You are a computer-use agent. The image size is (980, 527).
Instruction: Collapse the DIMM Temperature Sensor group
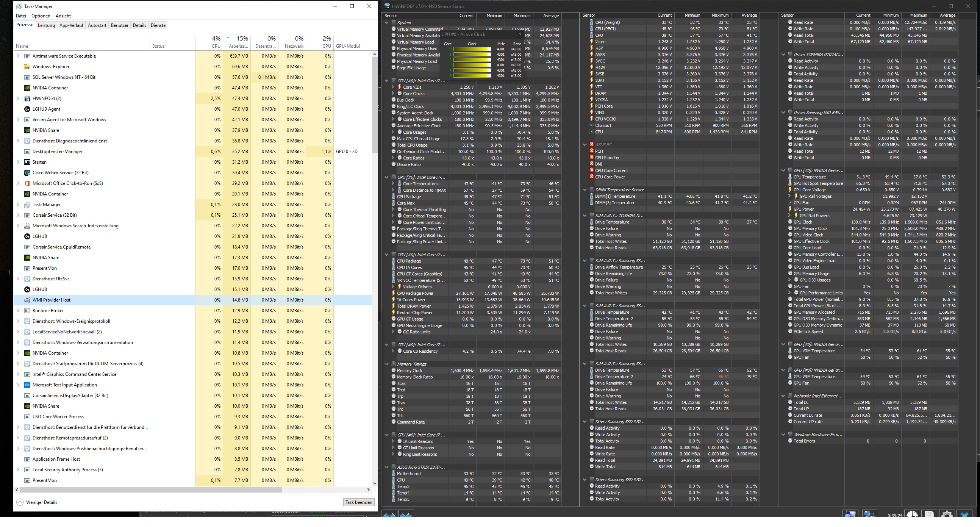[x=585, y=190]
